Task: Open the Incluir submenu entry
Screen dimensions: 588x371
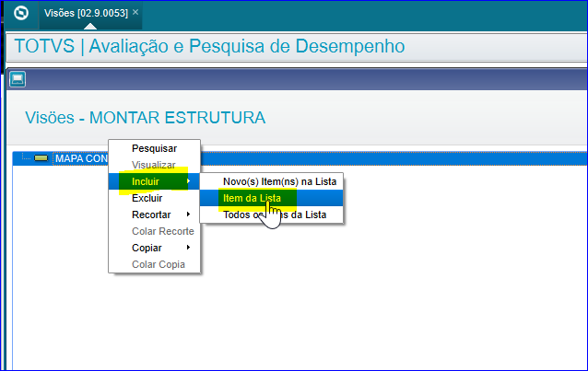Action: [x=154, y=181]
